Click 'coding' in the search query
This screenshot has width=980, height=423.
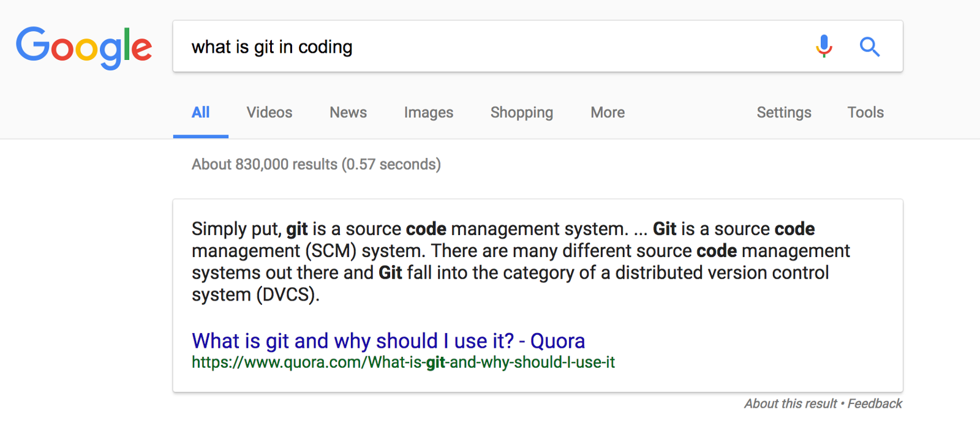pyautogui.click(x=325, y=47)
